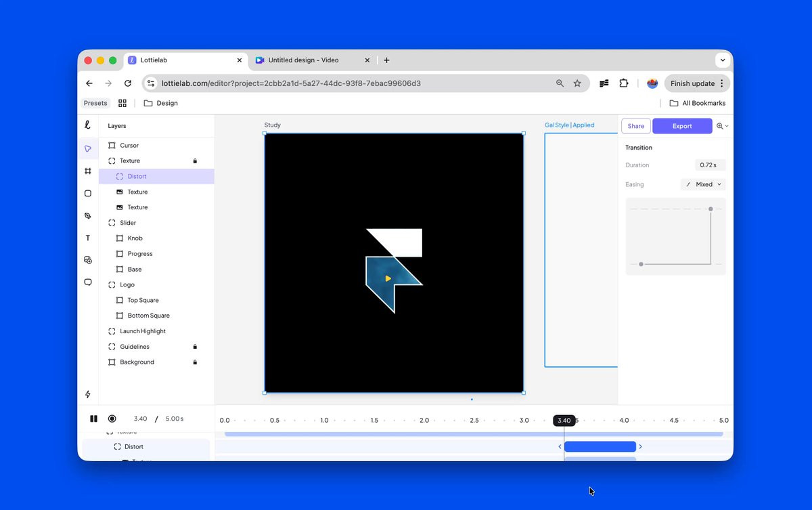812x510 pixels.
Task: Click the striped flag extension icon
Action: pyautogui.click(x=604, y=83)
